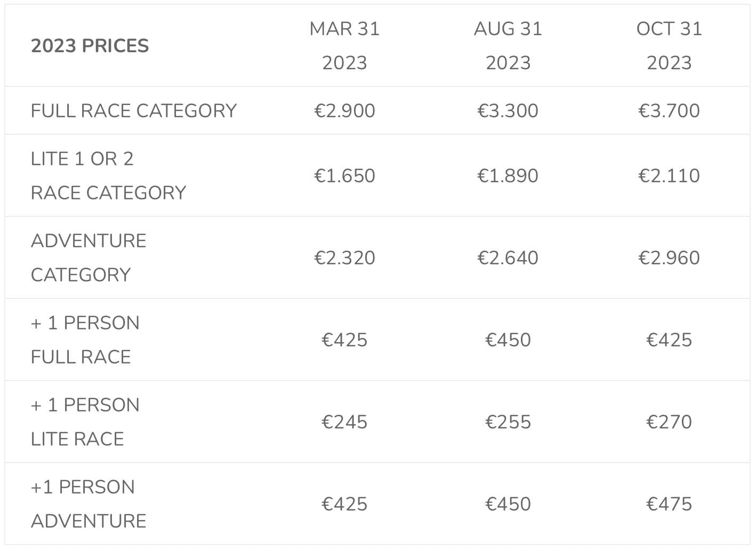Screen dimensions: 756x551
Task: Select the FULL RACE CATEGORY row label
Action: [134, 111]
